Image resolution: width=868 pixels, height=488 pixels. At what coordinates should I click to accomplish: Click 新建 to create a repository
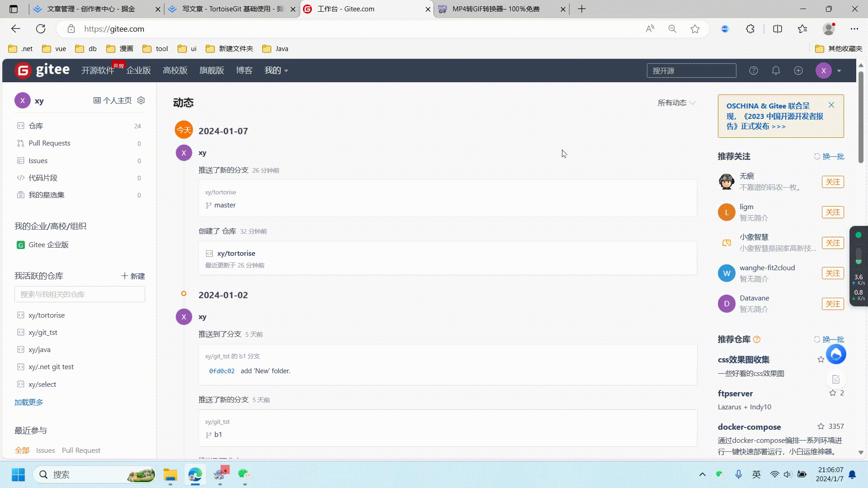(133, 276)
